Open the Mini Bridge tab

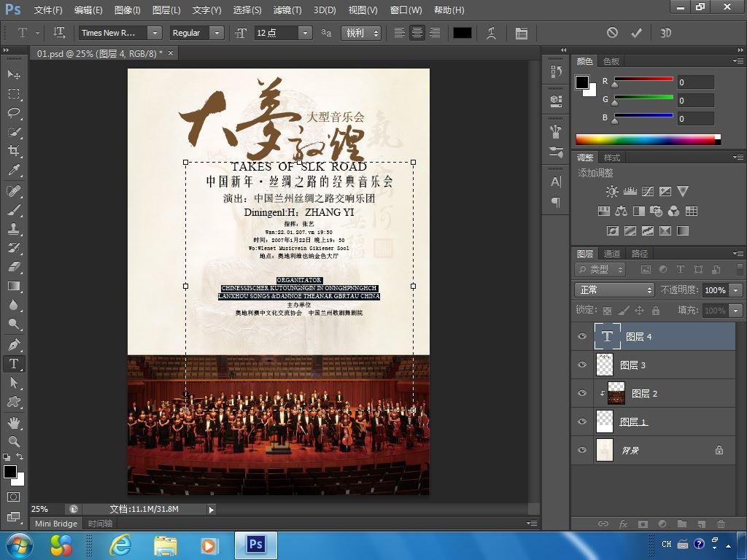[55, 524]
